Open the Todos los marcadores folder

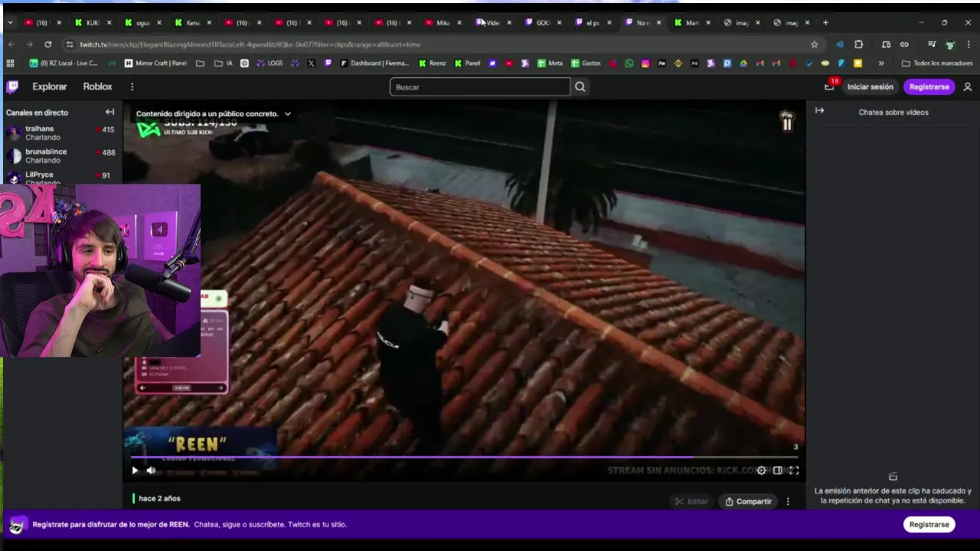[x=937, y=64]
